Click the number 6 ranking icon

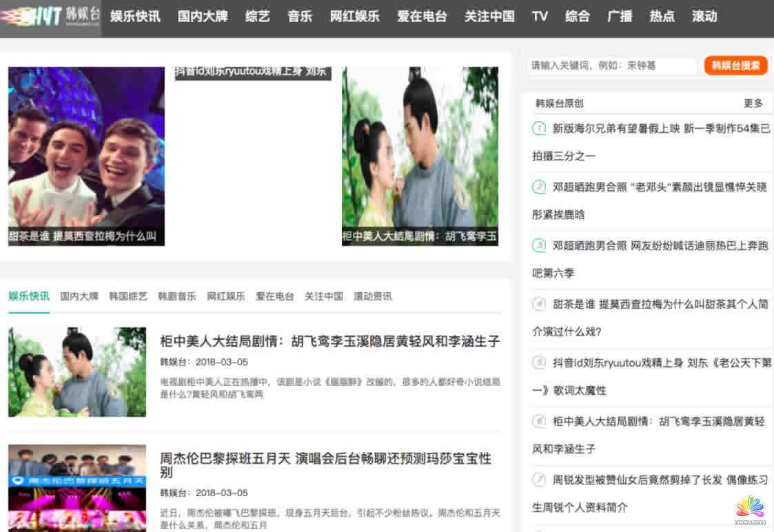[x=540, y=421]
